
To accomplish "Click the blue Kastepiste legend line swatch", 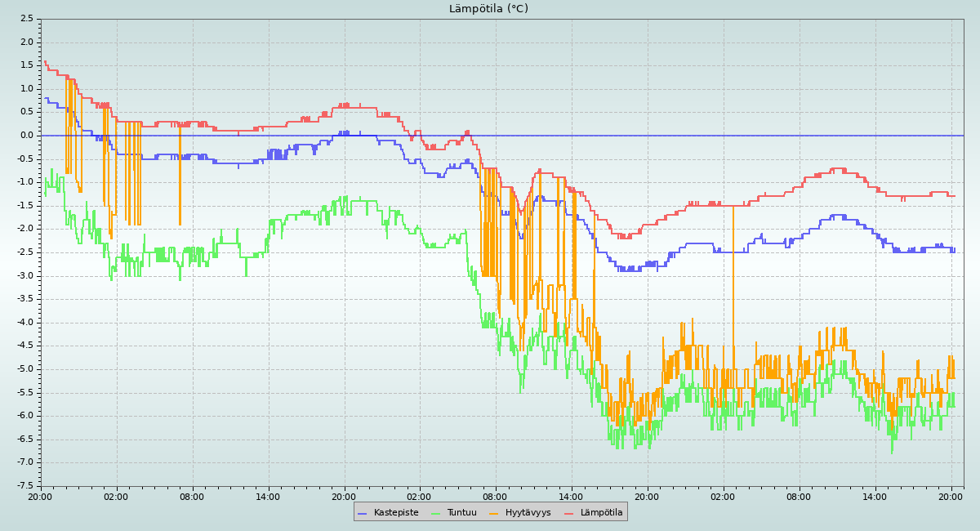I will 363,513.
